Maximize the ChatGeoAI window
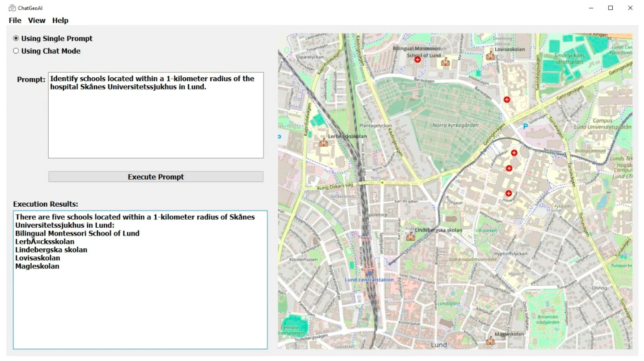This screenshot has height=361, width=644. pyautogui.click(x=610, y=8)
